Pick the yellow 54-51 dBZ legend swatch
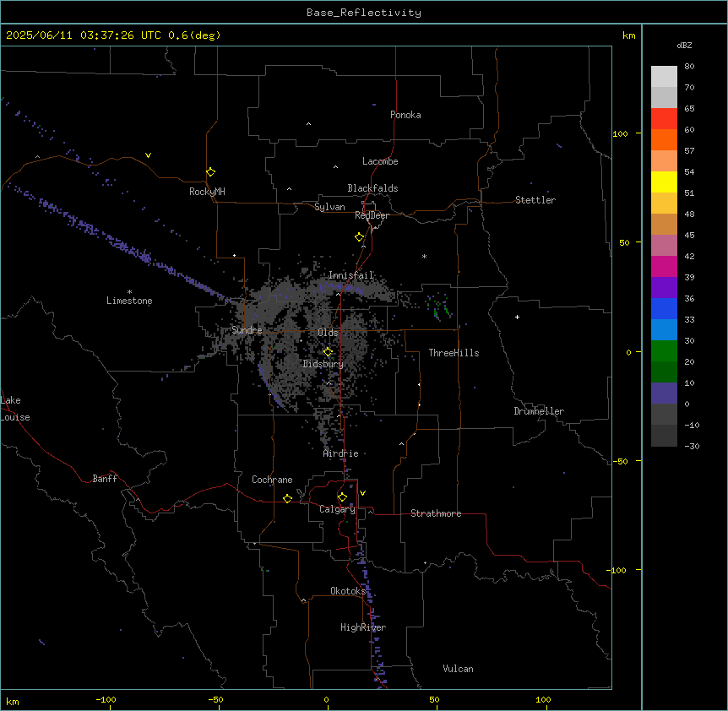This screenshot has width=728, height=711. 664,182
